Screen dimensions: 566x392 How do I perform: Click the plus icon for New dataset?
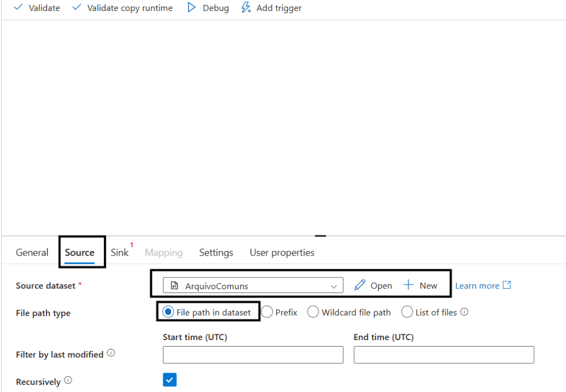pos(408,285)
